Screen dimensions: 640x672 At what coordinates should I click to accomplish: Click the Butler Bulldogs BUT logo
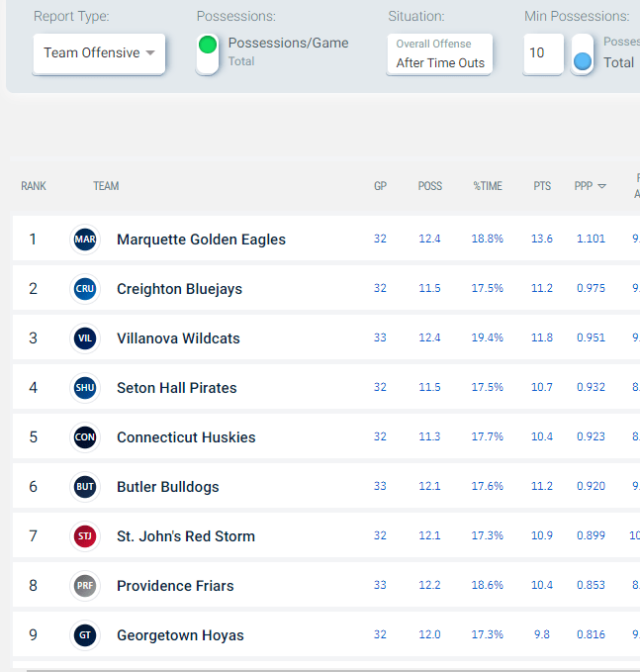(x=85, y=487)
